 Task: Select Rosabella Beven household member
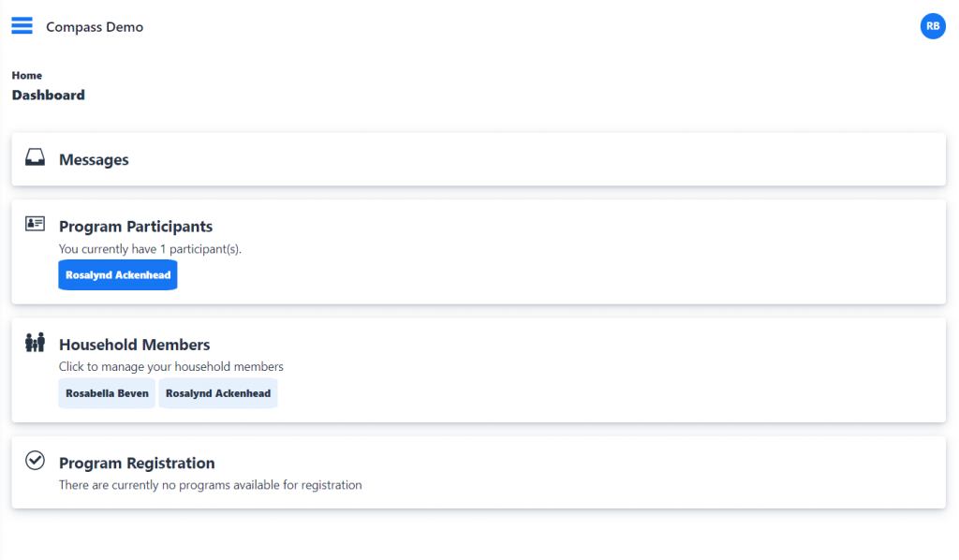(x=107, y=393)
